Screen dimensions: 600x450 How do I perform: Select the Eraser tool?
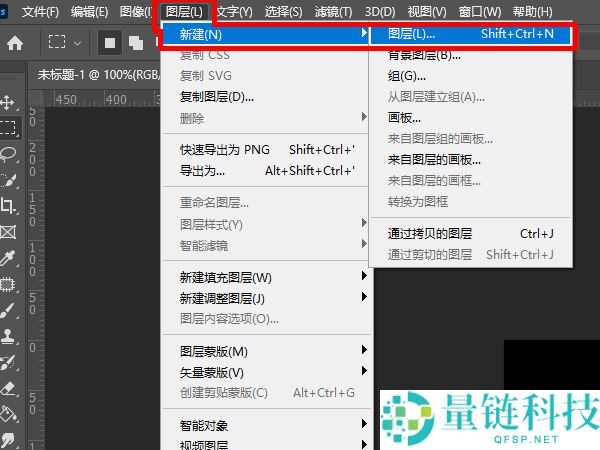click(x=8, y=389)
